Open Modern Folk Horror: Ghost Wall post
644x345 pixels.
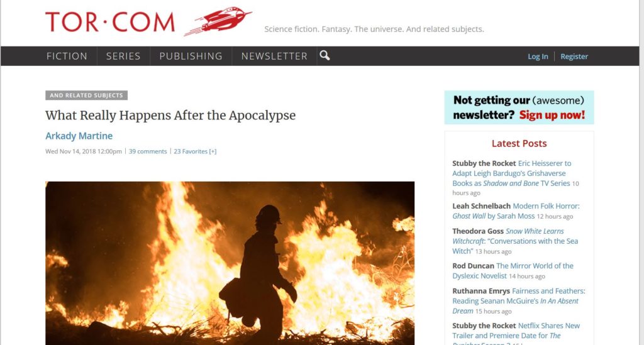(516, 211)
